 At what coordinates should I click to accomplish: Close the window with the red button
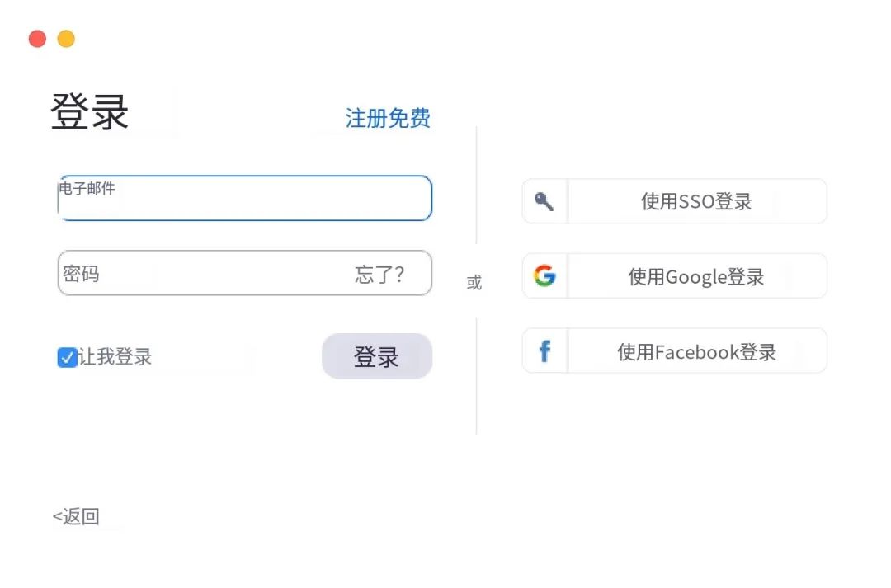click(x=37, y=39)
